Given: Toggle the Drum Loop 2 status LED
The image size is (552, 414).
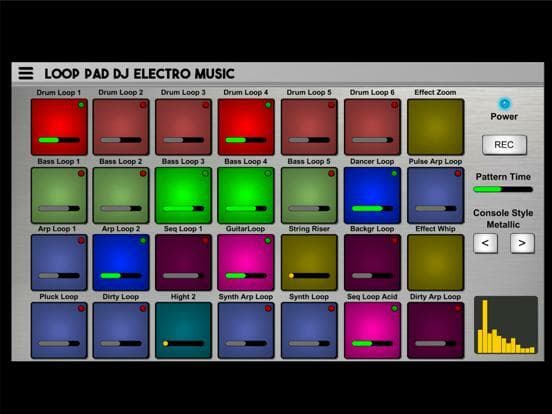Looking at the screenshot, I should click(x=143, y=105).
